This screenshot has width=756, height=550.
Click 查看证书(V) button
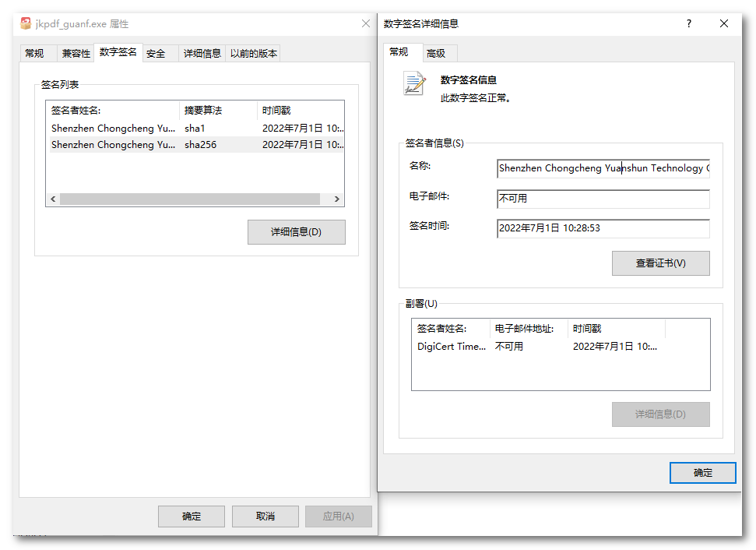pyautogui.click(x=660, y=263)
